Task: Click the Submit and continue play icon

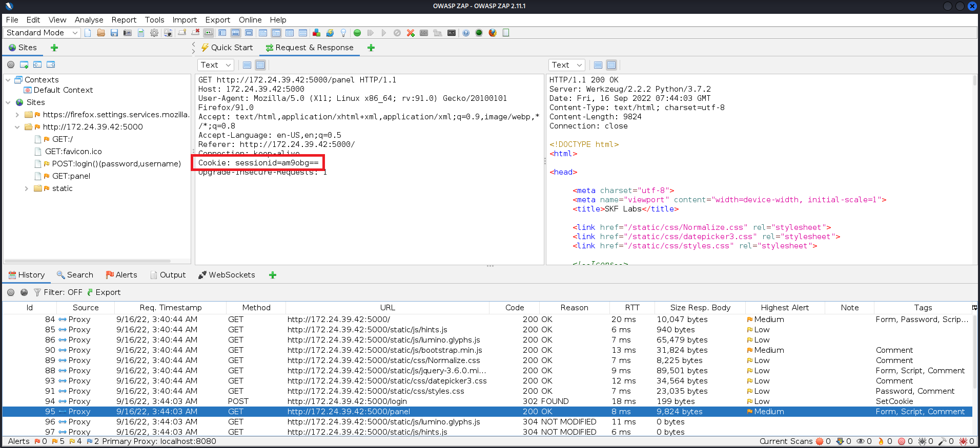Action: (x=384, y=33)
